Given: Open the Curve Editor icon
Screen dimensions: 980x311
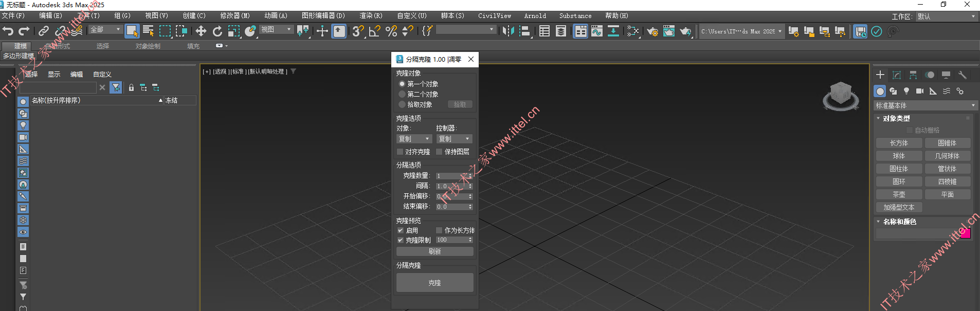Looking at the screenshot, I should click(x=597, y=31).
